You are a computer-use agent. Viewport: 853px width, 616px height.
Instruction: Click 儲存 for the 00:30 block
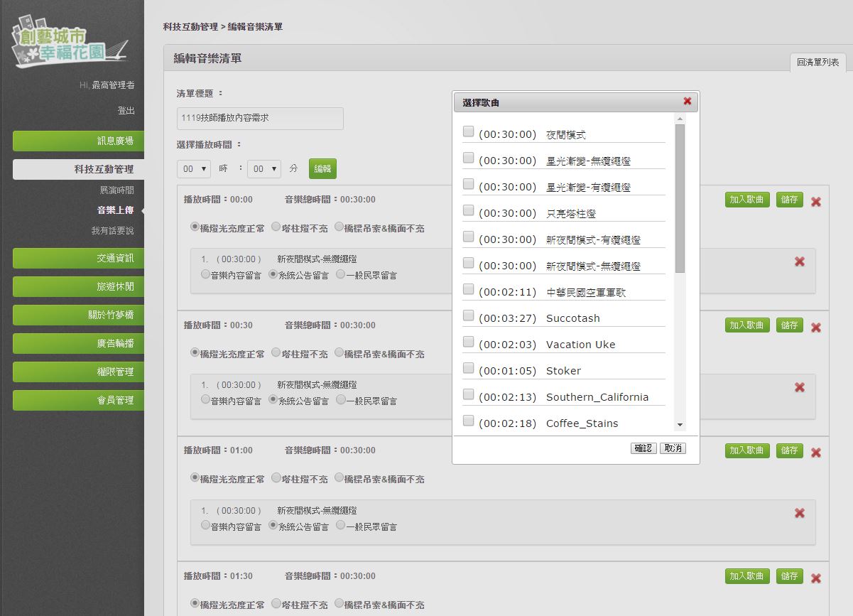(x=790, y=325)
